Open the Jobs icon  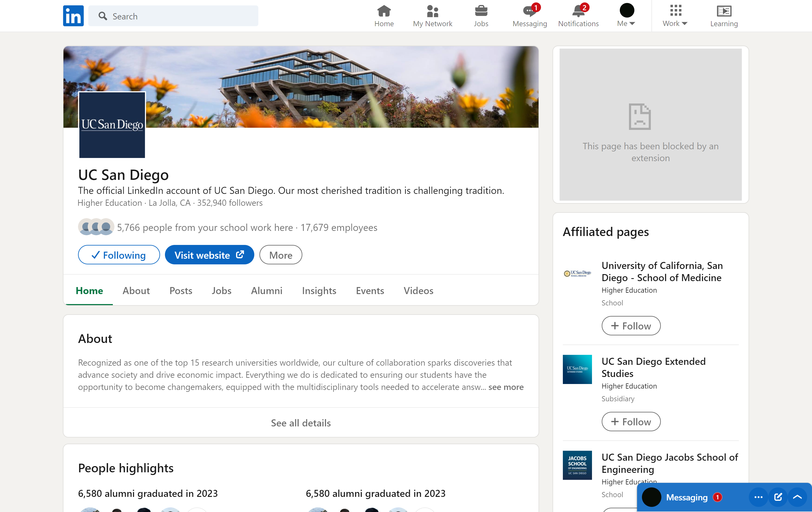pos(481,15)
